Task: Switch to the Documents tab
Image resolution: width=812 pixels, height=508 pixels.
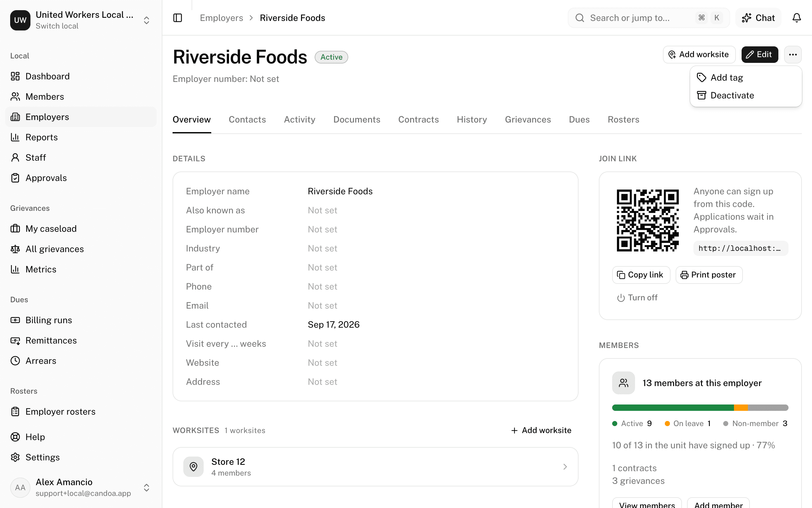Action: pos(357,120)
